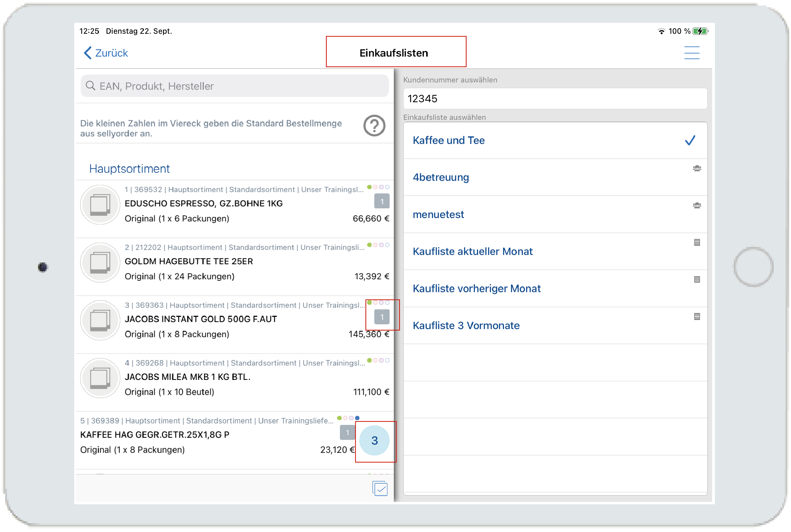Focus the EAN, Produkt, Hersteller search field
791x532 pixels.
[234, 86]
